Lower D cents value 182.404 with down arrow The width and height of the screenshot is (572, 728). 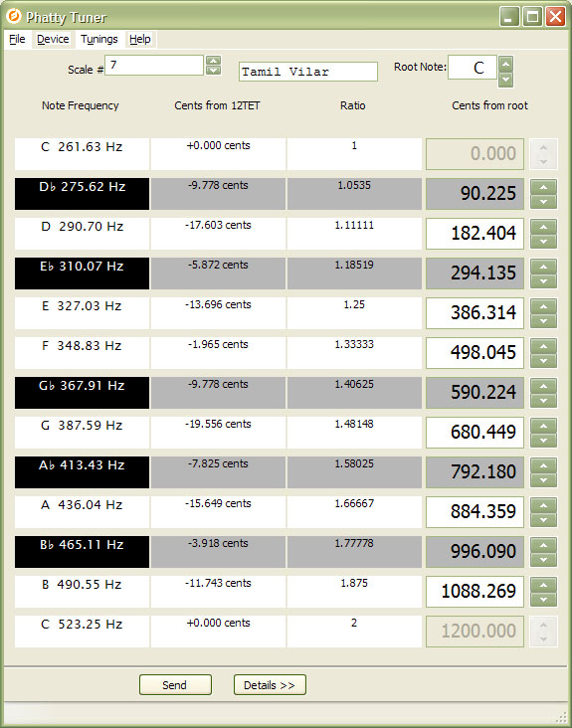[x=543, y=242]
